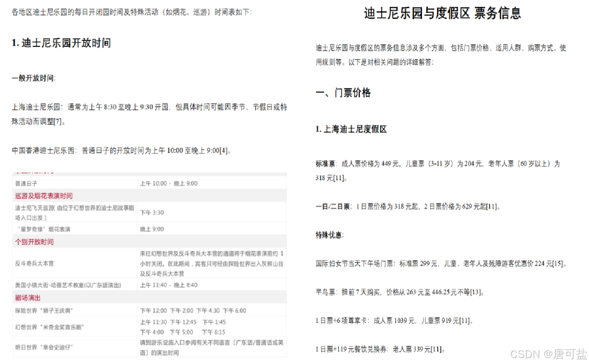Click the table cell '迪士尼飞天巡游'
The height and width of the screenshot is (364, 589).
[x=75, y=213]
